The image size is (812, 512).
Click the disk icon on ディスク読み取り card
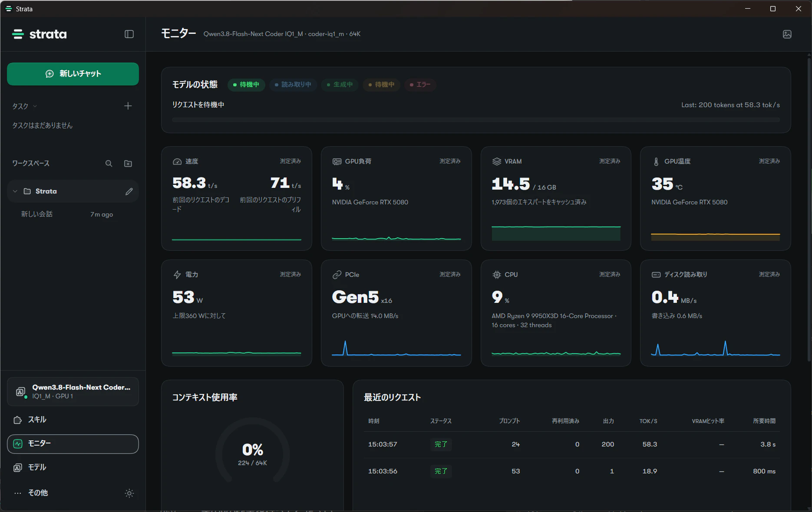(x=656, y=275)
